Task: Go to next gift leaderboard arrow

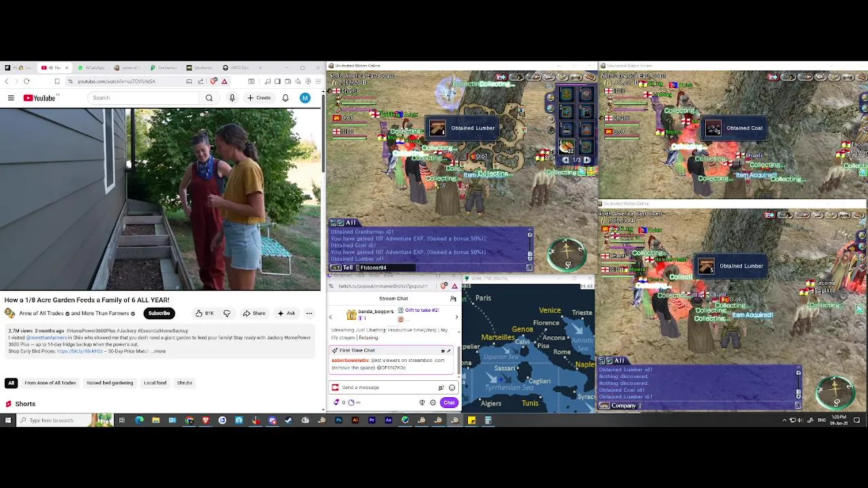Action: [456, 317]
